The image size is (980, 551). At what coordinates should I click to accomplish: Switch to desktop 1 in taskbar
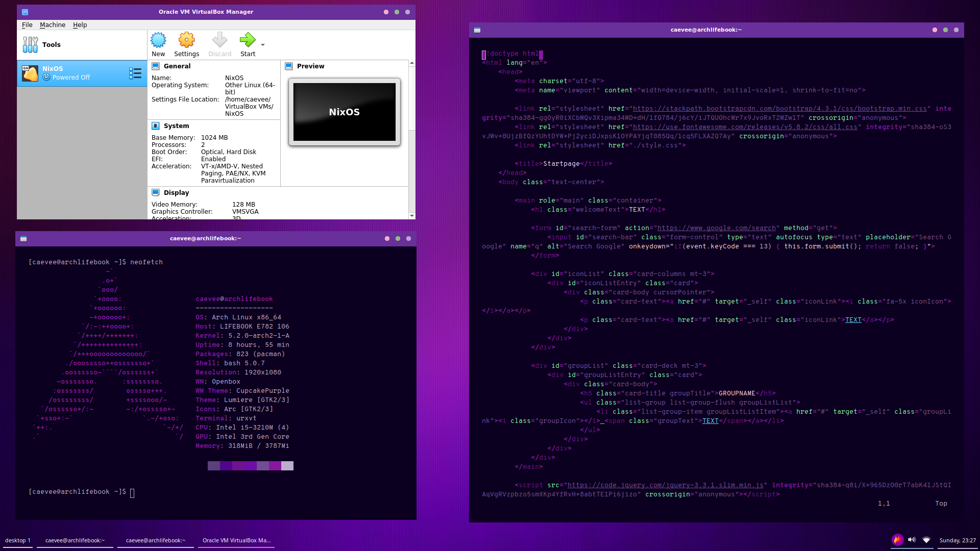[x=18, y=540]
